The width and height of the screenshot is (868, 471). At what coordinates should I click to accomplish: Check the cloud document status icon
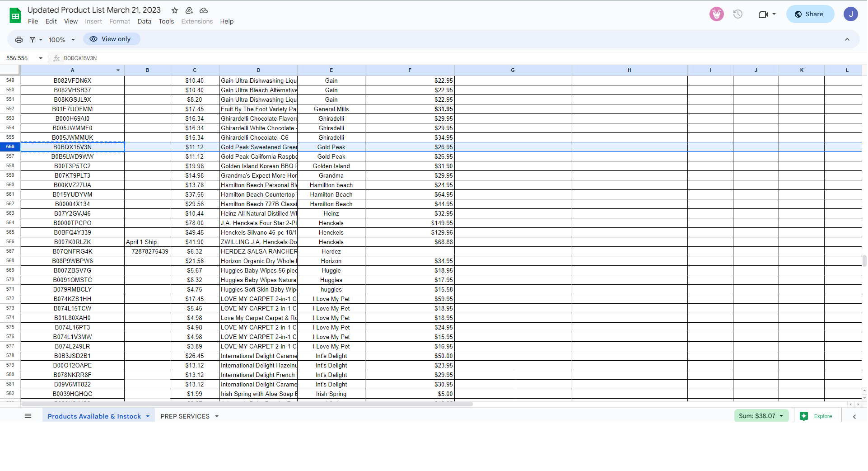pos(204,10)
